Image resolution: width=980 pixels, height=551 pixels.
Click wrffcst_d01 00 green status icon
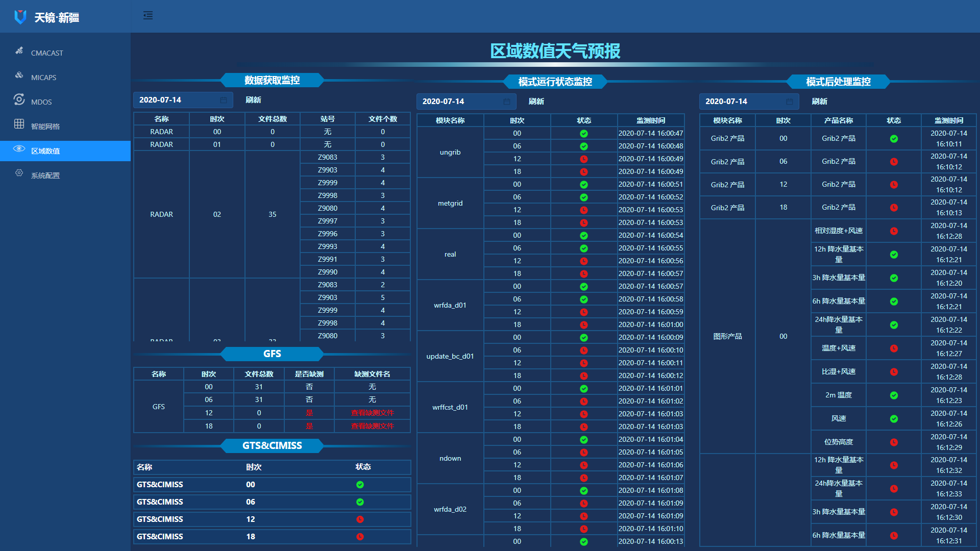584,389
